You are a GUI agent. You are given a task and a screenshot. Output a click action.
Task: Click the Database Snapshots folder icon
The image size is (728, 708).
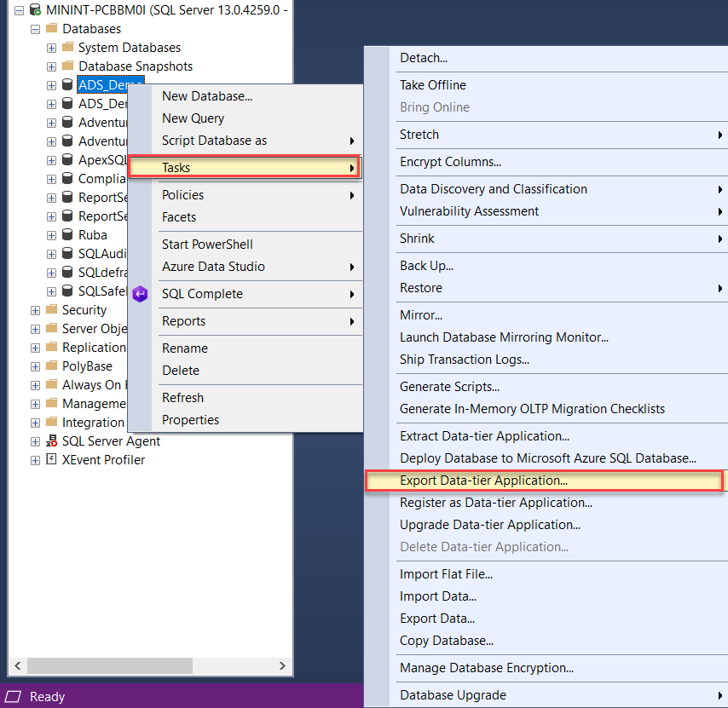coord(66,66)
